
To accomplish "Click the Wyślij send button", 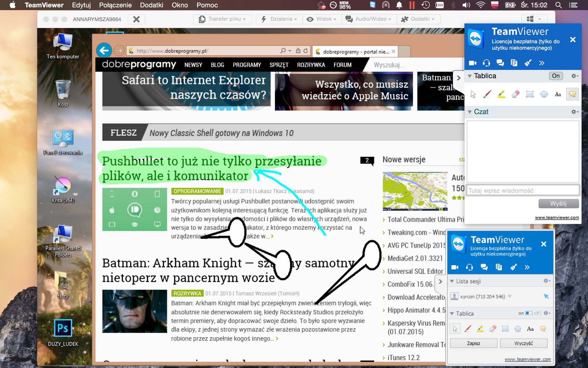I will pos(559,204).
